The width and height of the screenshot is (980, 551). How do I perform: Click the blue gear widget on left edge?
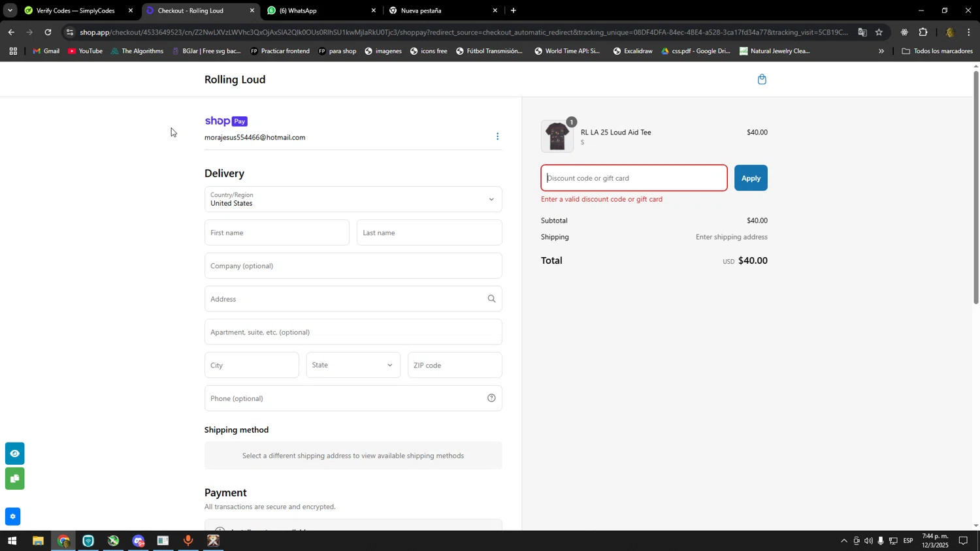coord(12,517)
